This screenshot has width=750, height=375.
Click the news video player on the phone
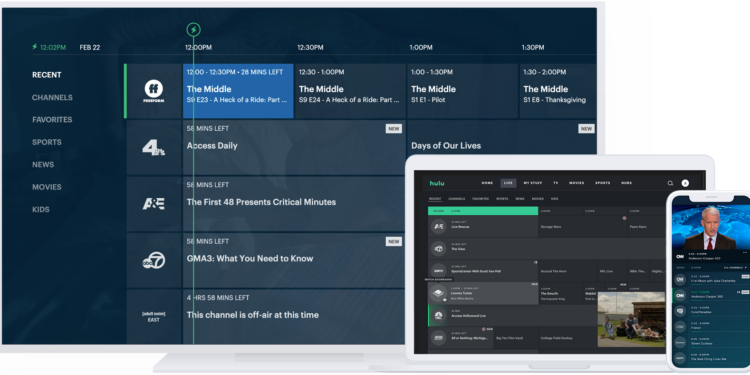[711, 226]
